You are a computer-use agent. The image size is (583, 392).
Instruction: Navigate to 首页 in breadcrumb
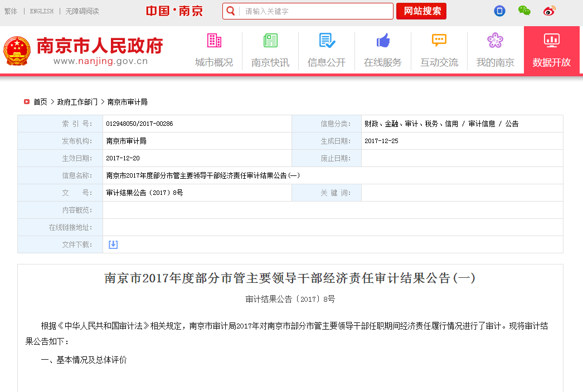pyautogui.click(x=40, y=102)
